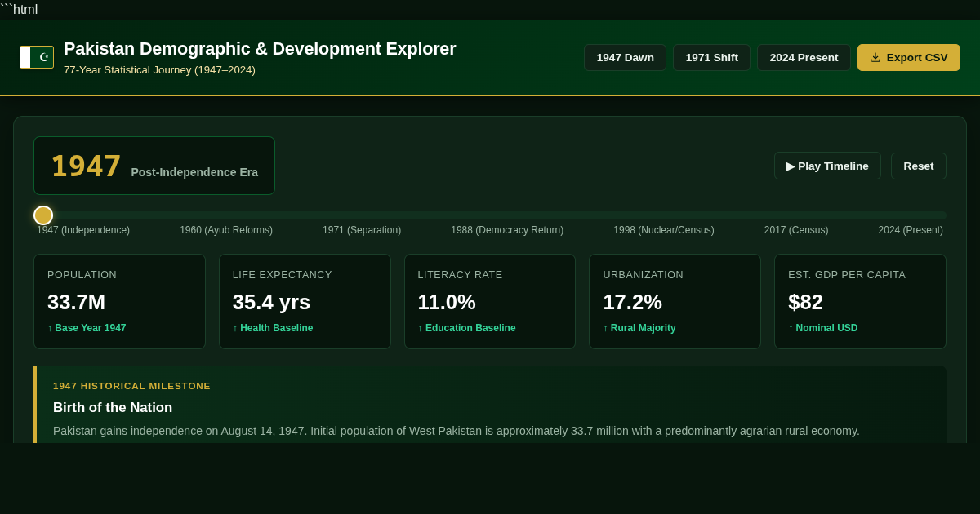Click the 1947 Historical Milestone heading

[x=131, y=386]
